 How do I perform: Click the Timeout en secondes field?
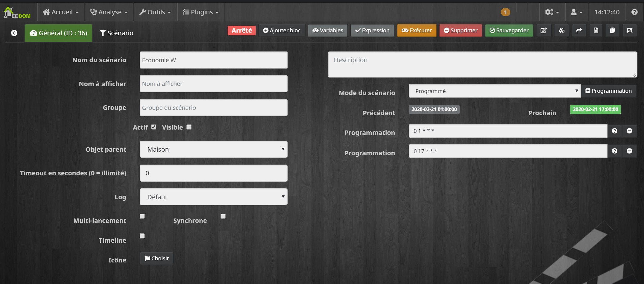tap(214, 173)
